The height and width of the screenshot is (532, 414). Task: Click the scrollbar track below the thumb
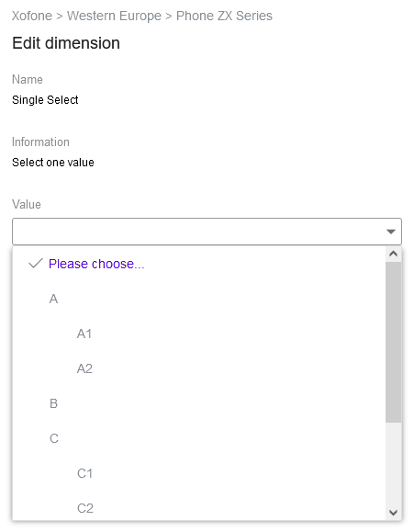pyautogui.click(x=393, y=464)
